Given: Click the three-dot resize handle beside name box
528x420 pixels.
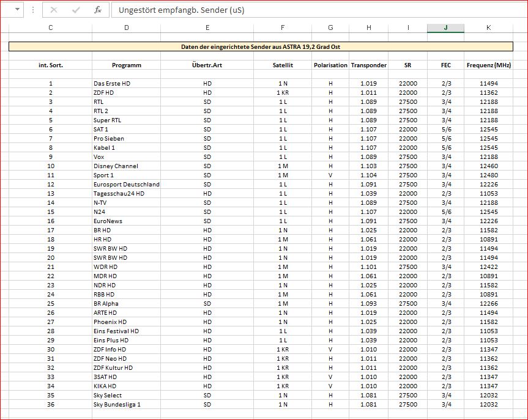Looking at the screenshot, I should tap(33, 10).
